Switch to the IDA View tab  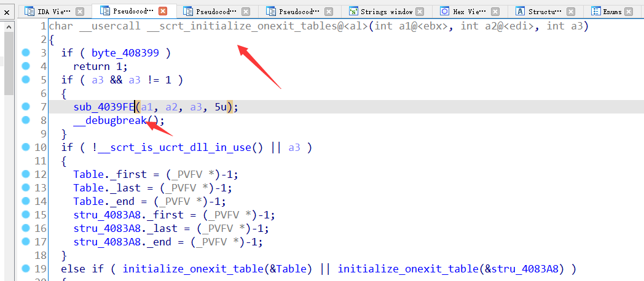coord(53,12)
